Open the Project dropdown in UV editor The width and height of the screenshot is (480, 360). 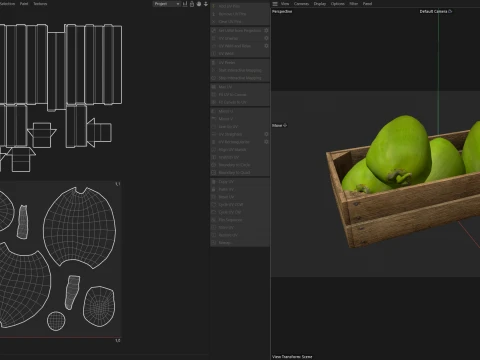(166, 4)
